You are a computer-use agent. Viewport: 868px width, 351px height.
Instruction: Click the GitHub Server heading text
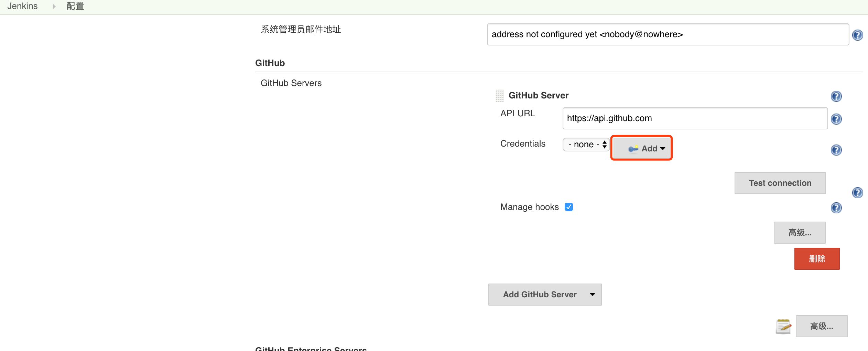(x=539, y=96)
